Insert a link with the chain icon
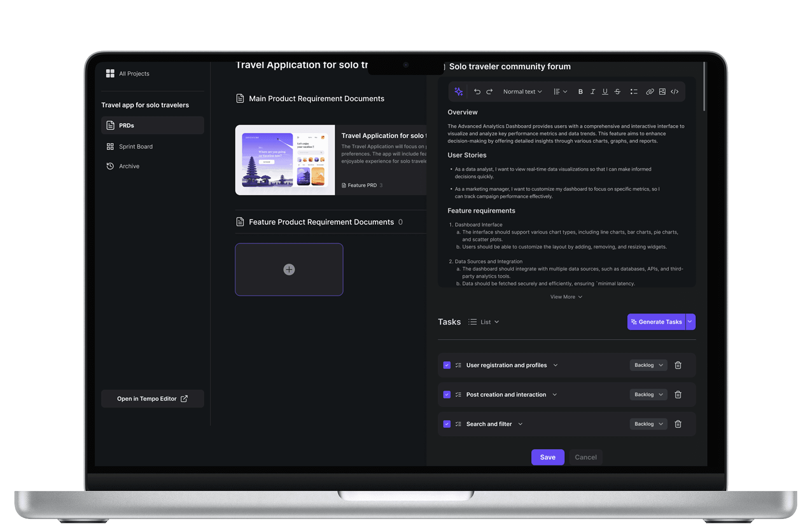This screenshot has width=812, height=528. (x=649, y=91)
